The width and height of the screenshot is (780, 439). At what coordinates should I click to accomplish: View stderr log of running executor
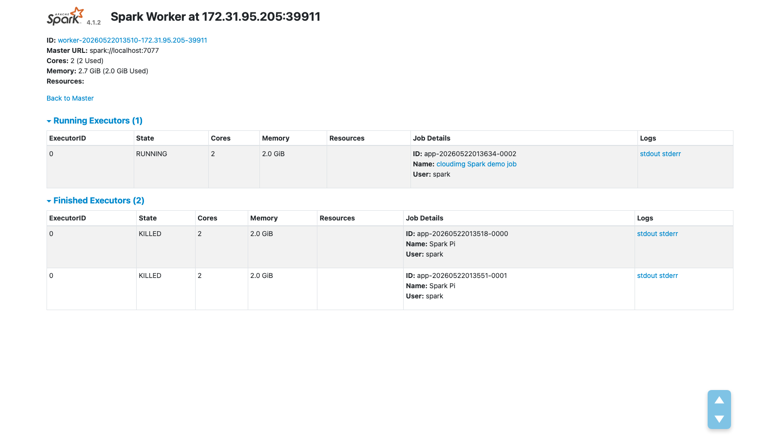(672, 154)
